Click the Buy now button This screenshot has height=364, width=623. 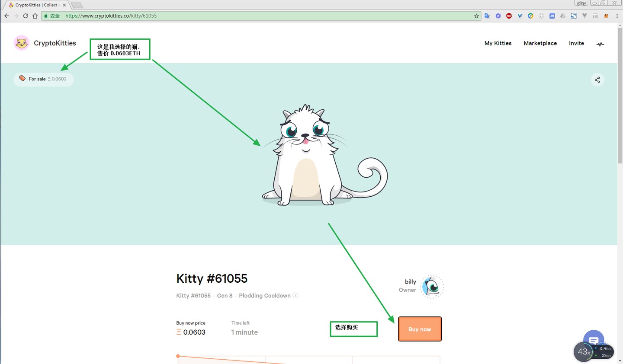coord(420,329)
